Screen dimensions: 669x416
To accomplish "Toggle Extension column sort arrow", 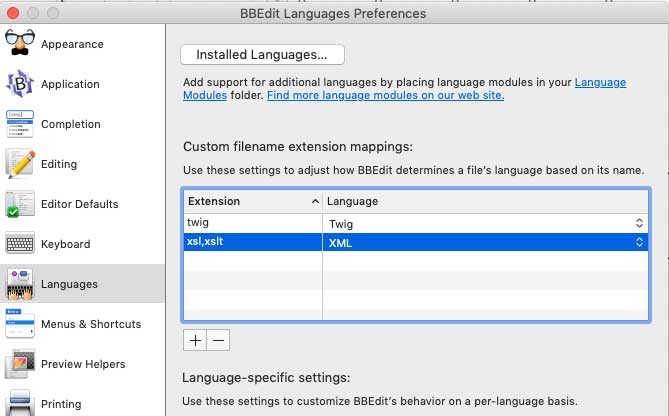I will [315, 201].
